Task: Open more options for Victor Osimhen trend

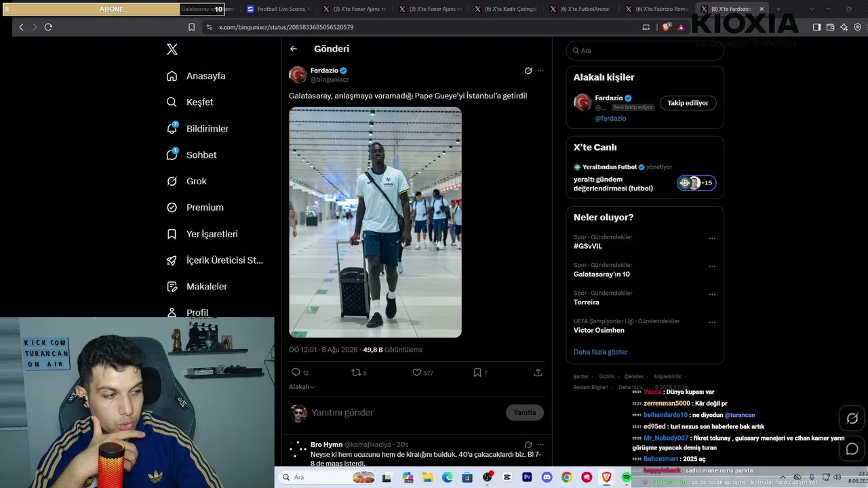Action: coord(712,323)
